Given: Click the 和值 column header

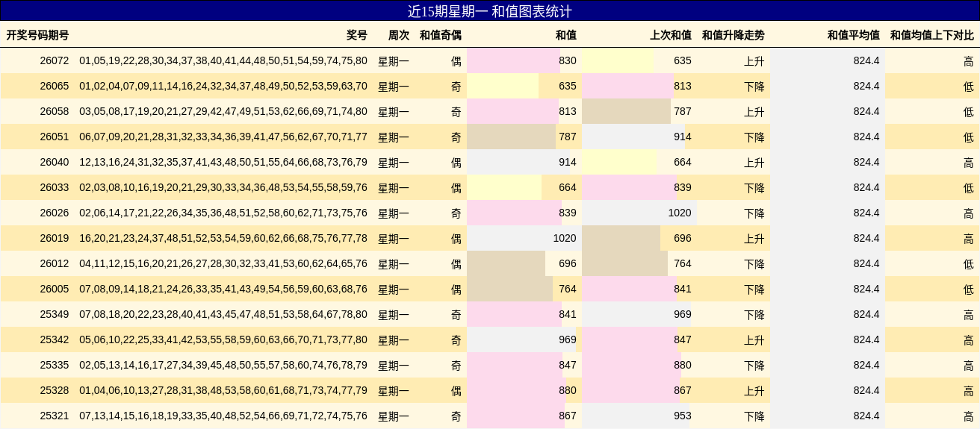Looking at the screenshot, I should (x=566, y=35).
